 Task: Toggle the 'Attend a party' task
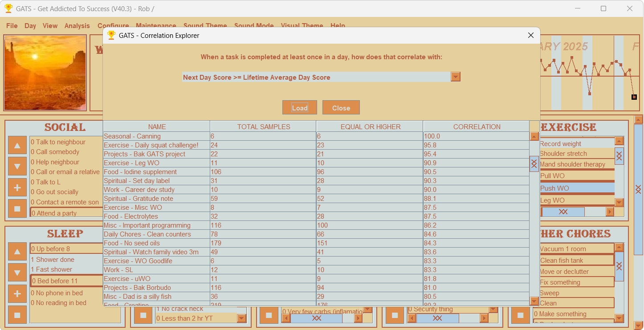67,213
